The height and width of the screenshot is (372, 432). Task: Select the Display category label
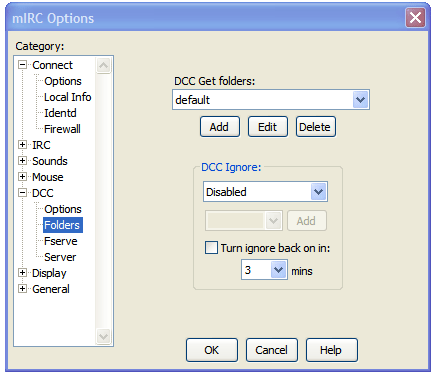[x=49, y=273]
